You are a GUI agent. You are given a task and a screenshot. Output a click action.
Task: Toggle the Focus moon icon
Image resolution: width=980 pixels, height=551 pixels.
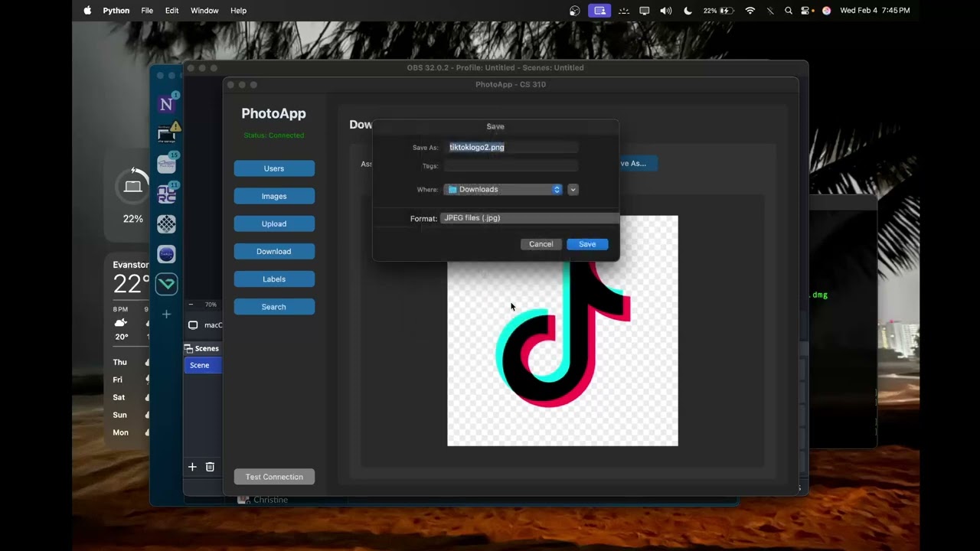[x=688, y=11]
